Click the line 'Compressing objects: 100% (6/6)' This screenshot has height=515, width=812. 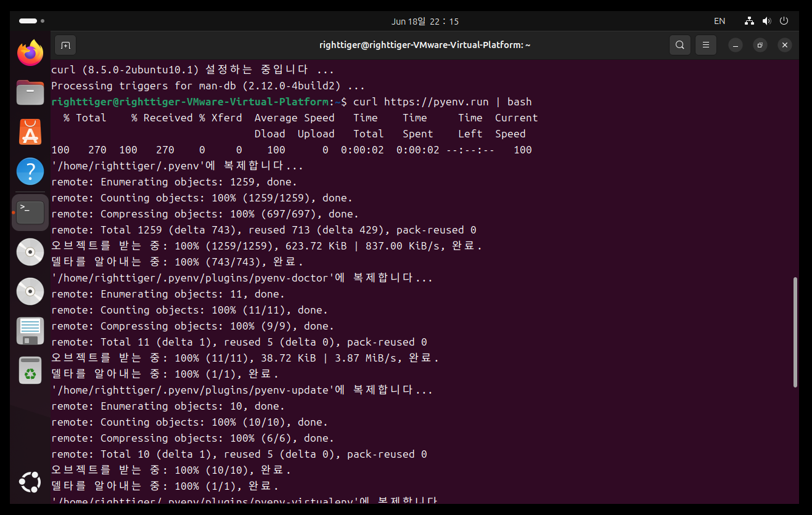pyautogui.click(x=199, y=438)
